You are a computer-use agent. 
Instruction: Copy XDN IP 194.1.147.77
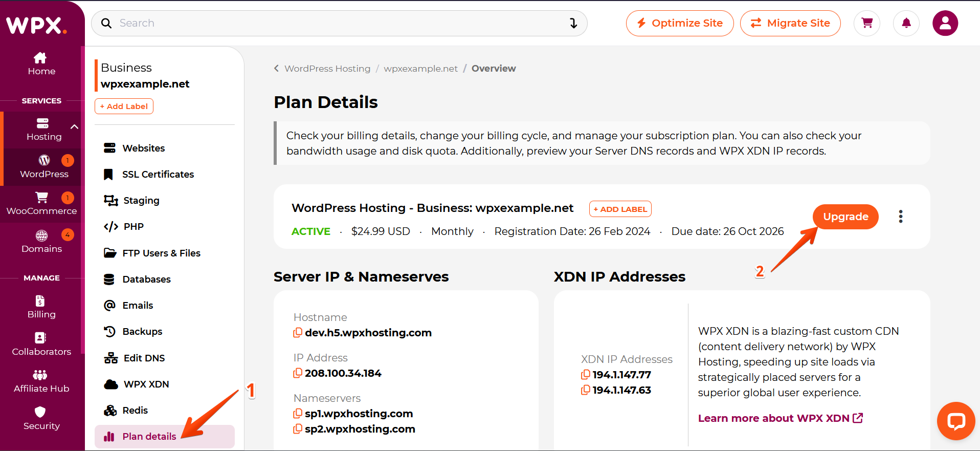click(x=585, y=375)
